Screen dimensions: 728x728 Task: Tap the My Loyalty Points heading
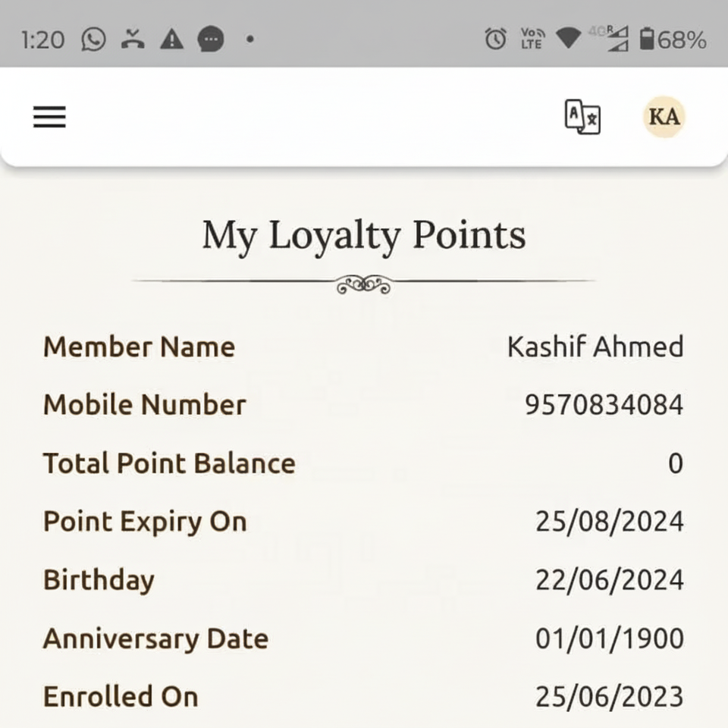pos(364,235)
